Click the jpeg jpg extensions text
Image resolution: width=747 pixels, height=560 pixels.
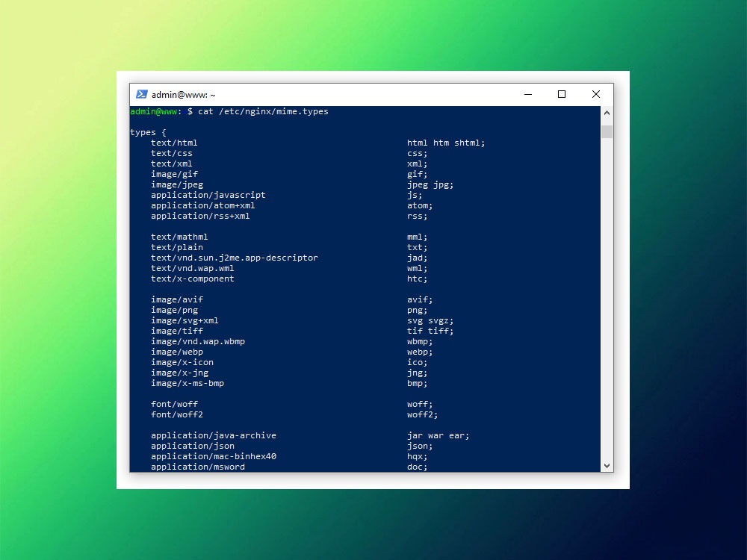427,184
